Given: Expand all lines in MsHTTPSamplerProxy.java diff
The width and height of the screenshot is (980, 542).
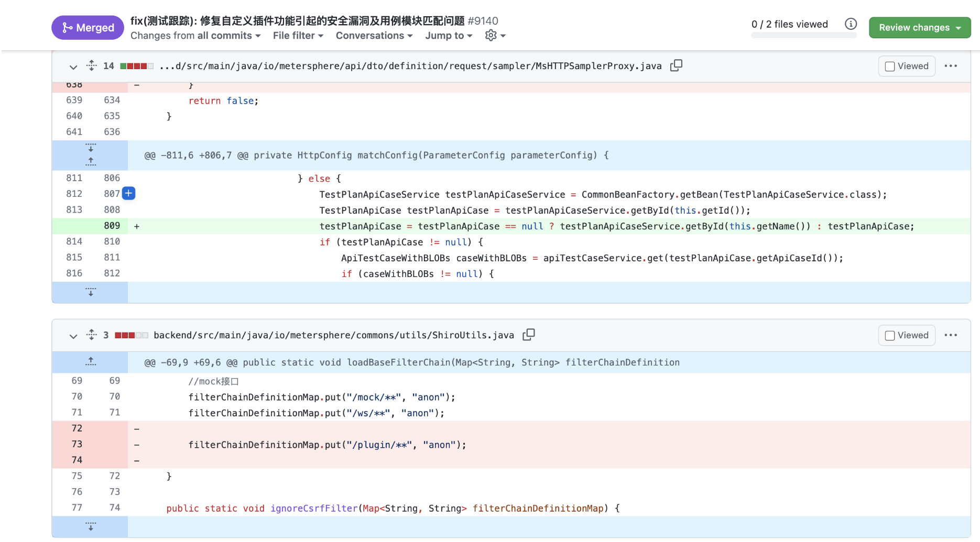Looking at the screenshot, I should tap(92, 65).
